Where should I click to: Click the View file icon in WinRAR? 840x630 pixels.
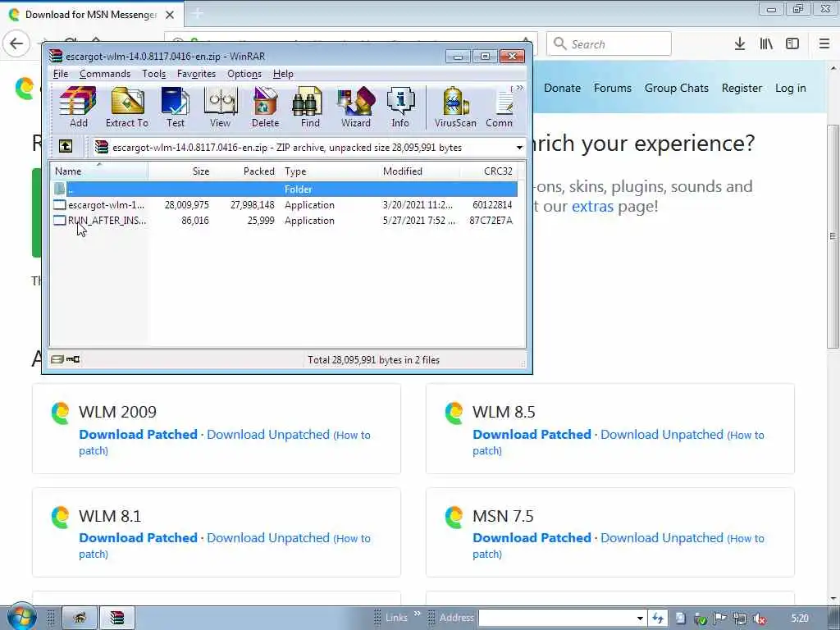click(220, 107)
